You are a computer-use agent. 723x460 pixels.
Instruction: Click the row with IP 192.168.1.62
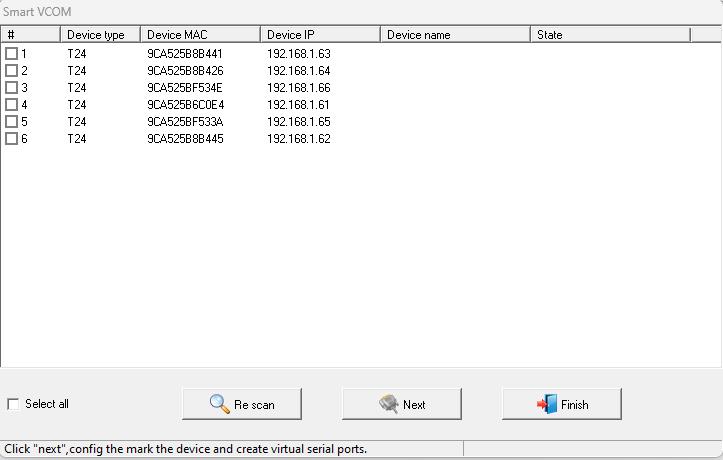[298, 139]
